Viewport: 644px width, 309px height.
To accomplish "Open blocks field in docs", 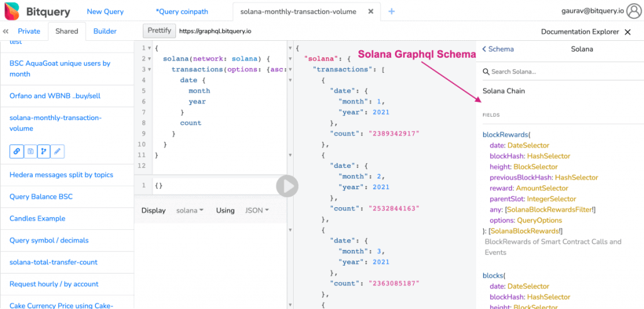I will (492, 275).
